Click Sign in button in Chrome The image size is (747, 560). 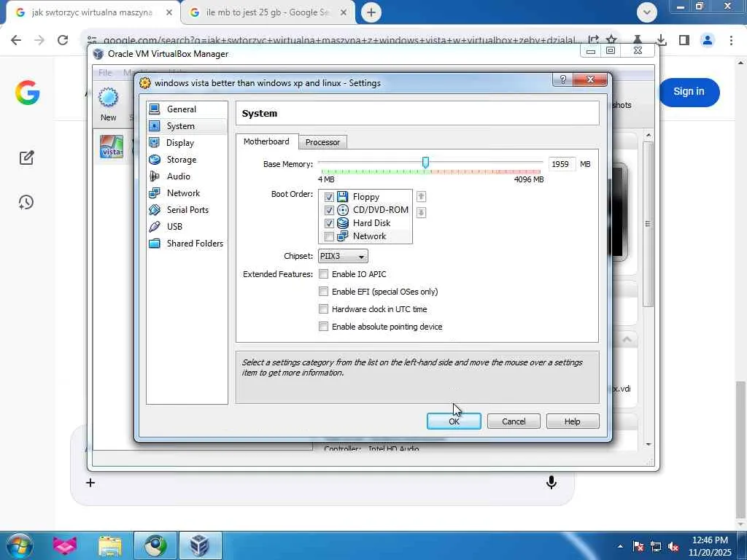click(x=689, y=92)
